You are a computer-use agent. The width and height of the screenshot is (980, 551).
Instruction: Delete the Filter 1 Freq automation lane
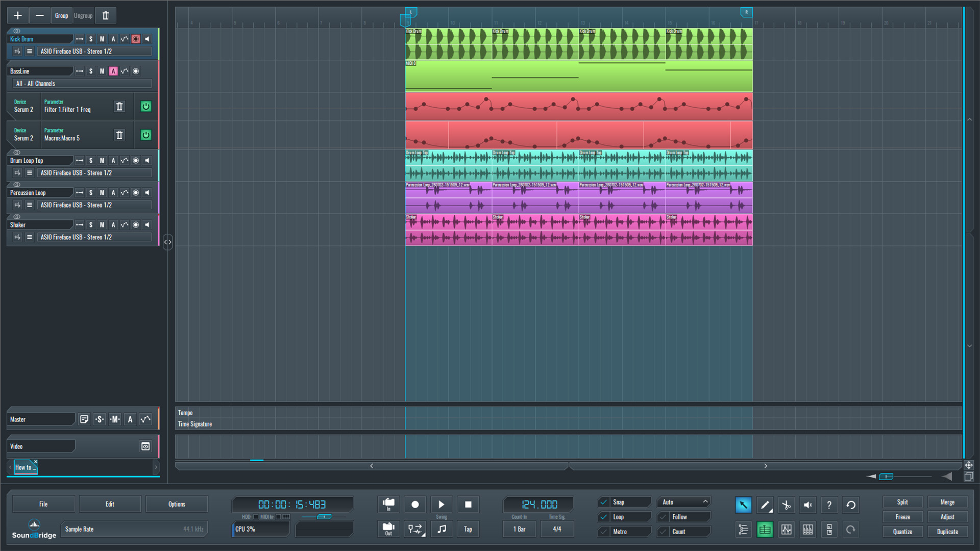point(119,106)
